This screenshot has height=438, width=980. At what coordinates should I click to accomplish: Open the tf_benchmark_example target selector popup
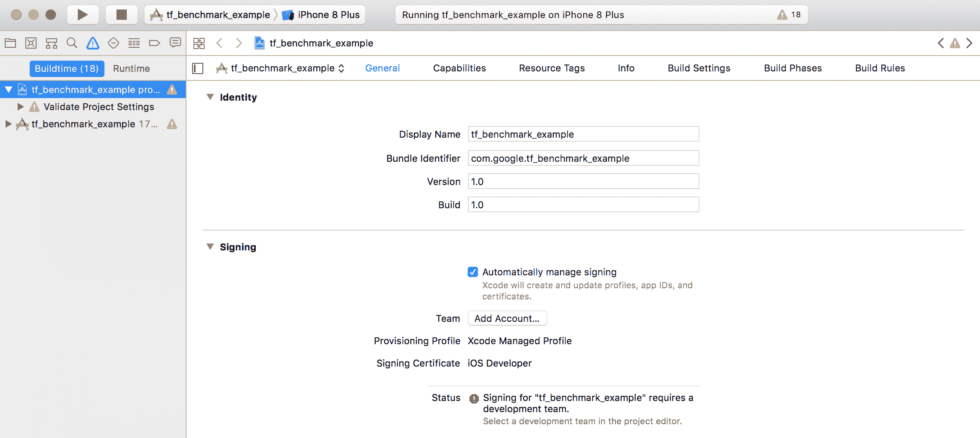click(x=281, y=68)
